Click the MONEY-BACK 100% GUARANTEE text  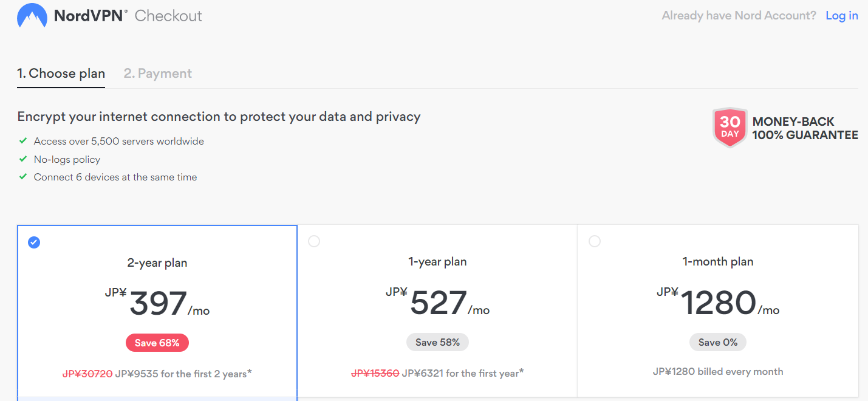click(x=805, y=128)
